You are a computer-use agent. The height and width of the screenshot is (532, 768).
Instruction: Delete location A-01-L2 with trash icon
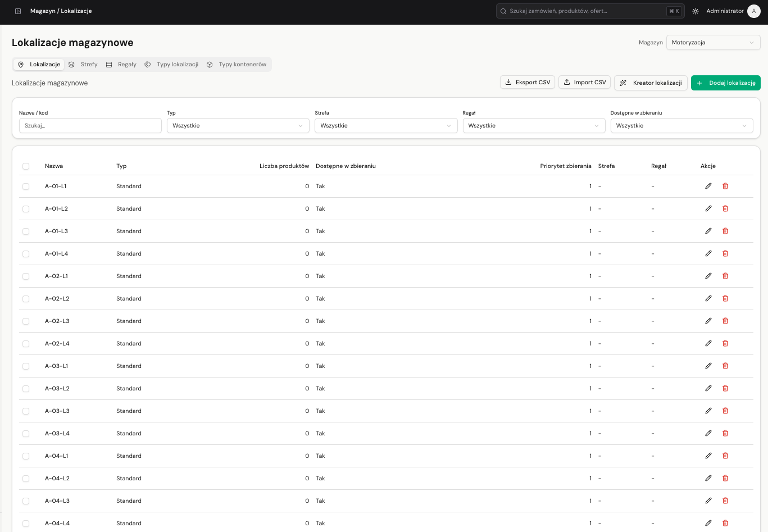coord(725,208)
